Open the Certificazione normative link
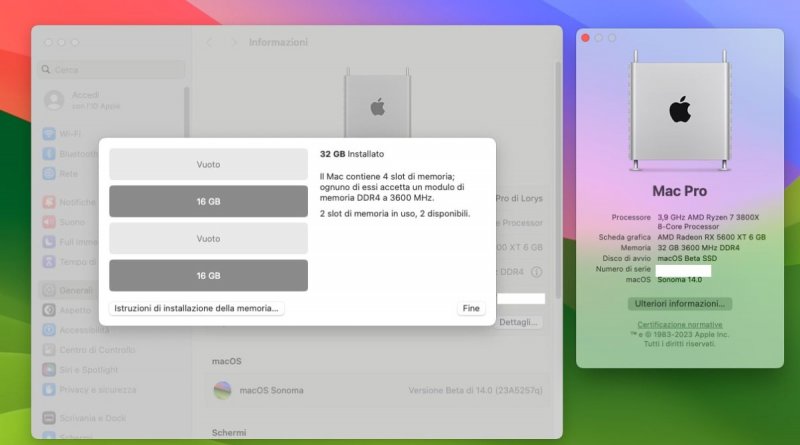Viewport: 800px width, 445px height. pyautogui.click(x=680, y=325)
